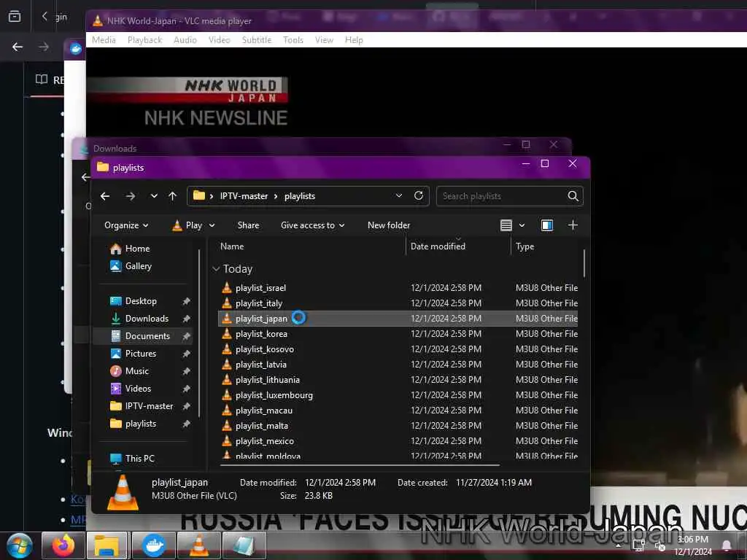This screenshot has width=747, height=560.
Task: Click the plus icon in Explorer toolbar
Action: (573, 225)
